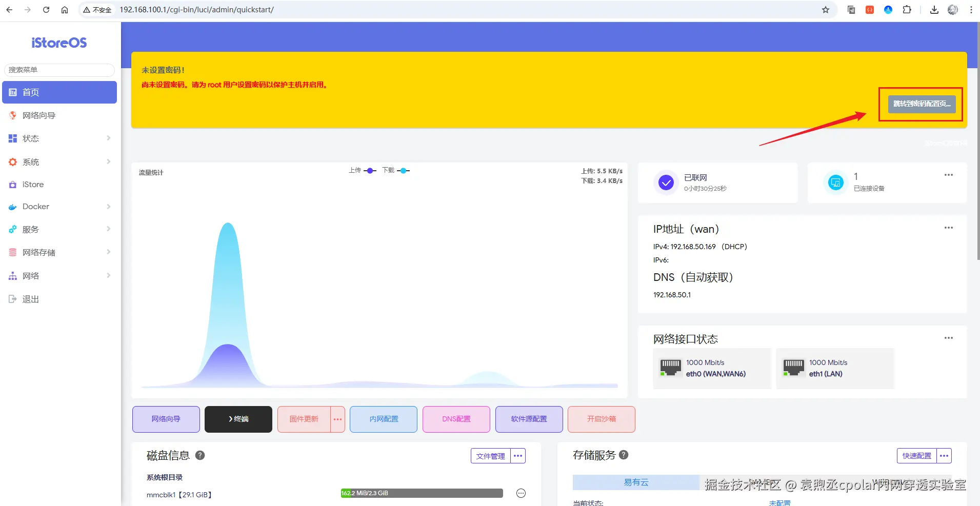Click the 已联网 status text
The width and height of the screenshot is (980, 506).
coord(695,177)
